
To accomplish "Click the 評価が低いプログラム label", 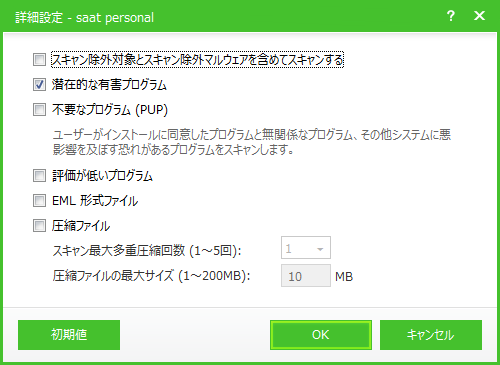I will click(x=102, y=175).
